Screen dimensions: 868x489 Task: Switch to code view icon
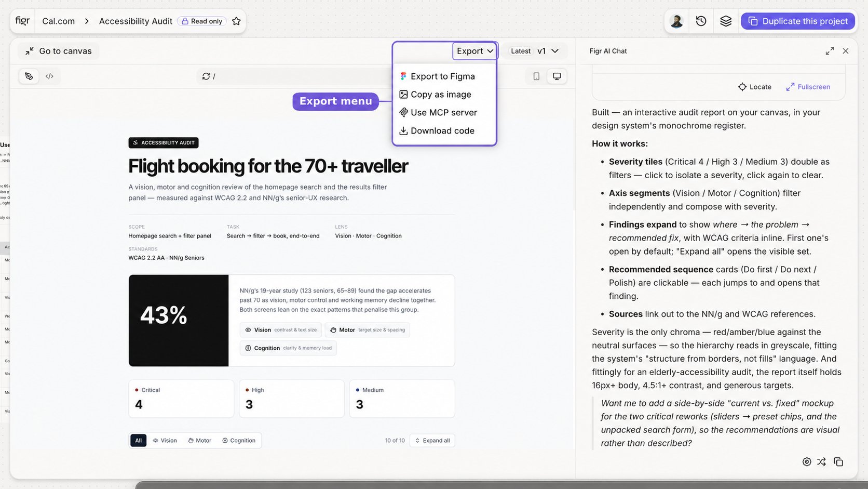[x=49, y=76]
